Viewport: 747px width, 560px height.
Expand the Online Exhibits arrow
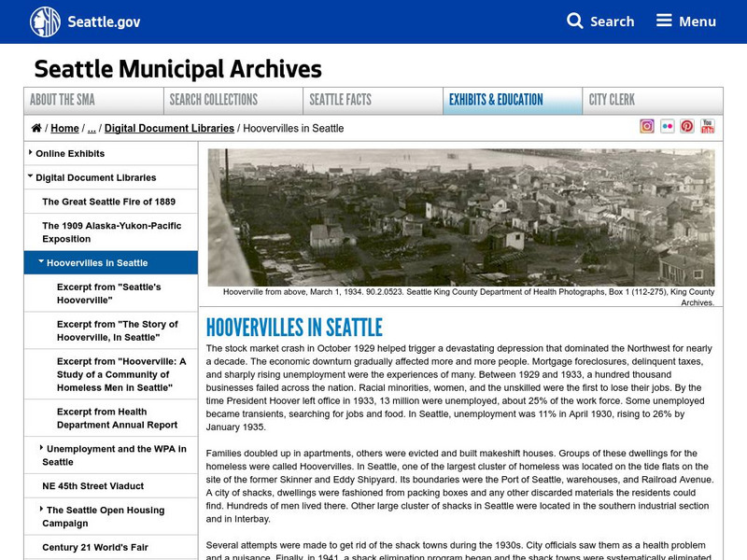click(x=31, y=152)
